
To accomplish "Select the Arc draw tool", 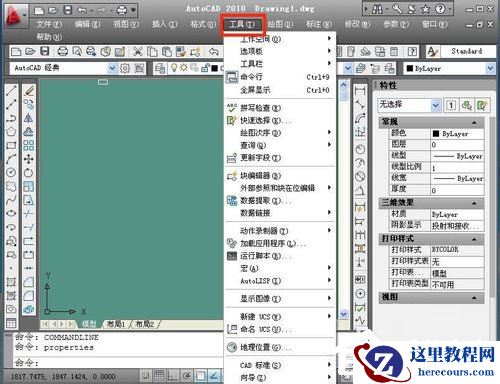I will click(11, 159).
